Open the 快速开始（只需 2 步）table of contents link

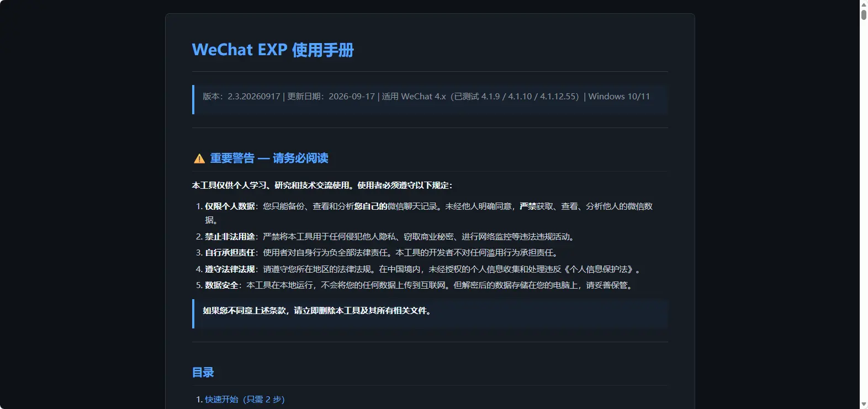point(245,399)
